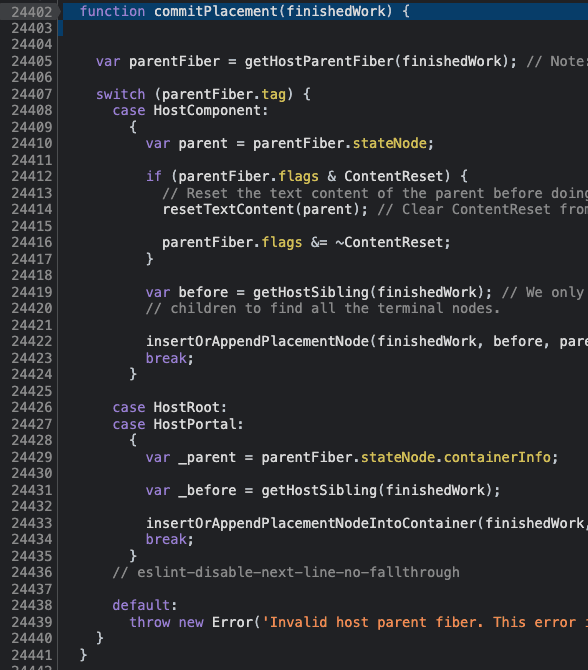588x670 pixels.
Task: Click the 'default:' label
Action: pos(145,605)
